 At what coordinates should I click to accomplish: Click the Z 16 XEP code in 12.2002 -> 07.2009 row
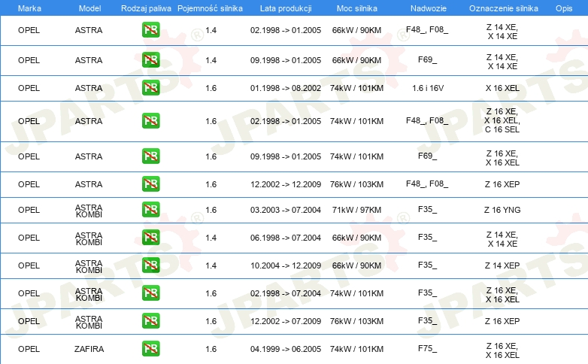click(x=502, y=321)
